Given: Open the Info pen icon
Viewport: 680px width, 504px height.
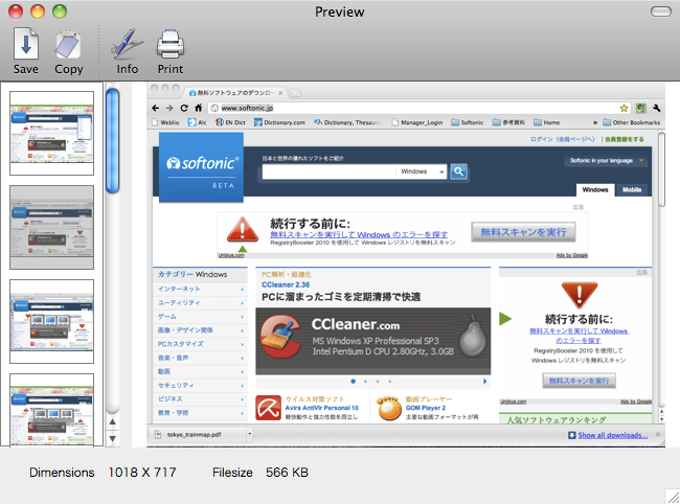Looking at the screenshot, I should pos(127,44).
